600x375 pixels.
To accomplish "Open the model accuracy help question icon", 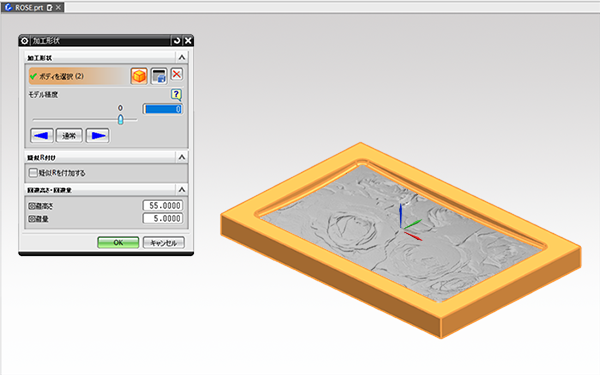I will [x=176, y=95].
